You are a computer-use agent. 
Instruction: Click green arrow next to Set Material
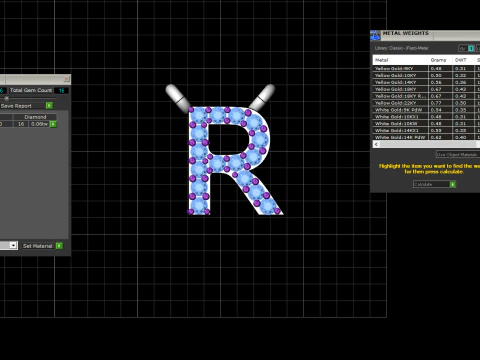click(x=59, y=246)
